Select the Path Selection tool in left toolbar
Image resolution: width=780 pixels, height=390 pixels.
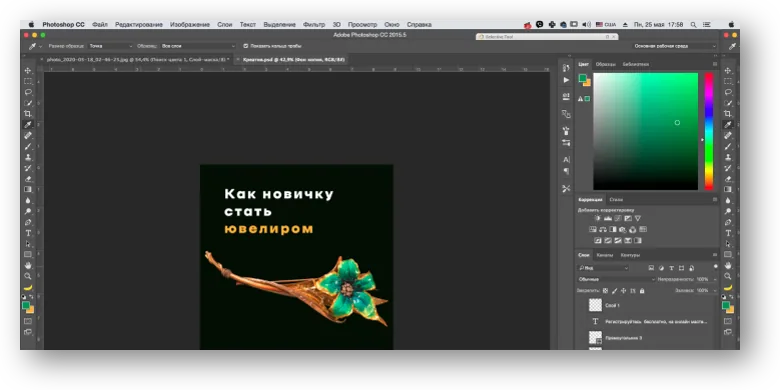pyautogui.click(x=28, y=244)
